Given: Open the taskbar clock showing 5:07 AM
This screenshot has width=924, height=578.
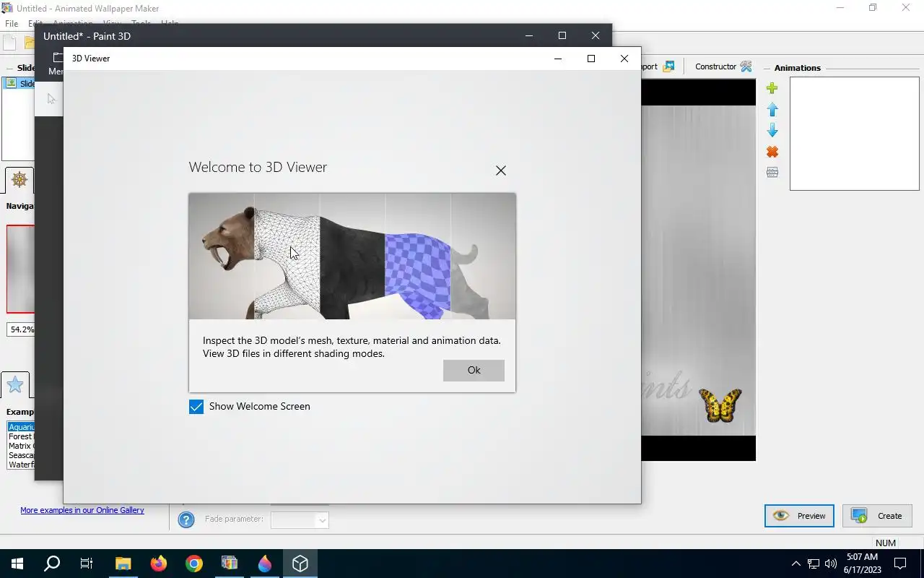Looking at the screenshot, I should (863, 564).
